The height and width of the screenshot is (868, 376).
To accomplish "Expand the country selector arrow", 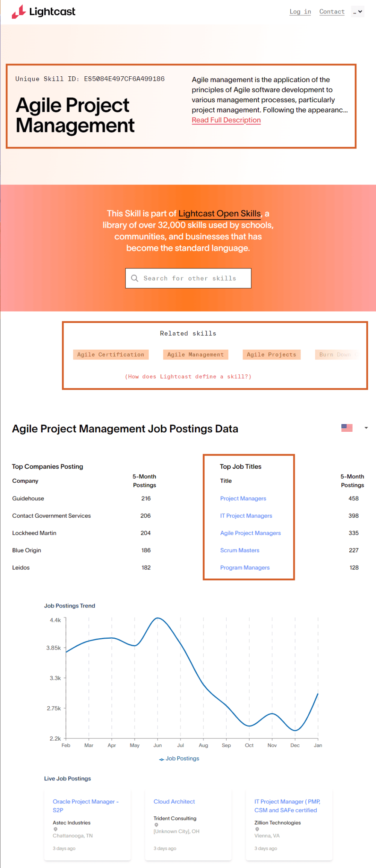I will point(366,428).
